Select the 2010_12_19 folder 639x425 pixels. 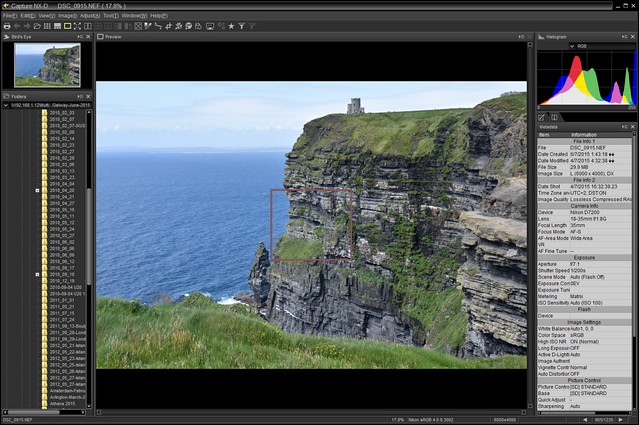tap(62, 281)
